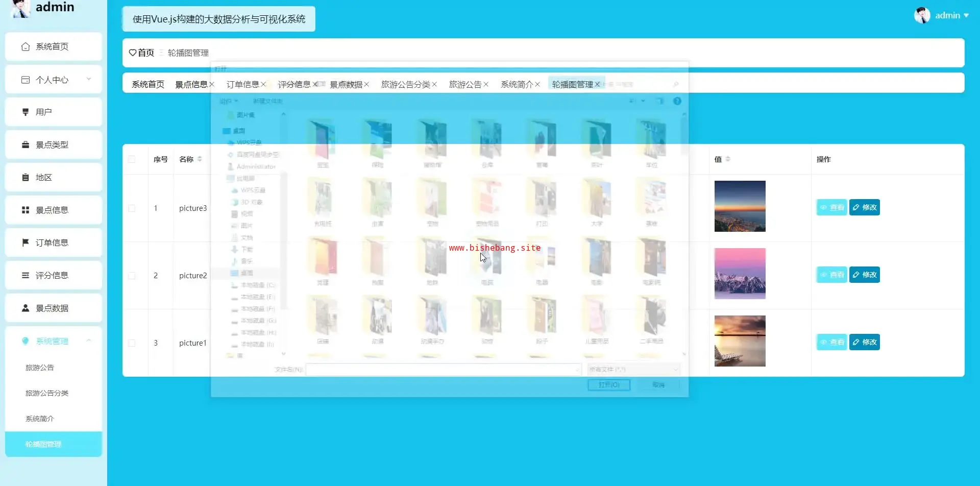
Task: Click 修改 for row picture2
Action: pyautogui.click(x=865, y=275)
